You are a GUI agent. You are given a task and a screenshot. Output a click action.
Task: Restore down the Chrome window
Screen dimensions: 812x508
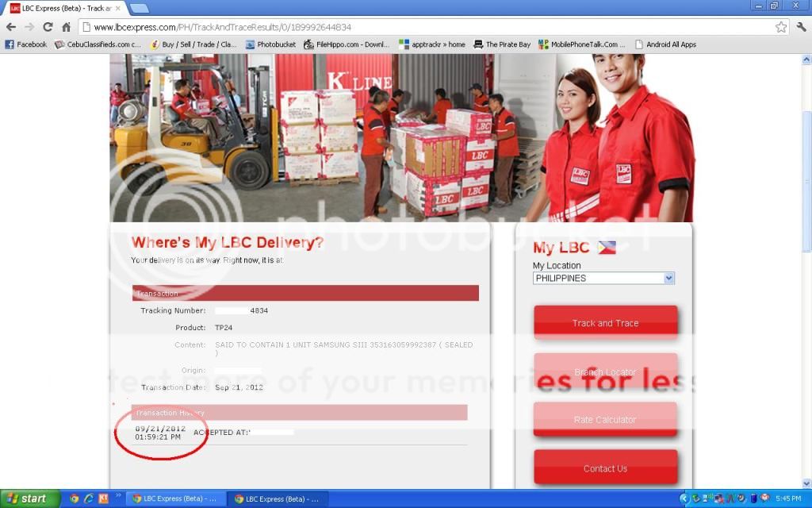coord(774,6)
